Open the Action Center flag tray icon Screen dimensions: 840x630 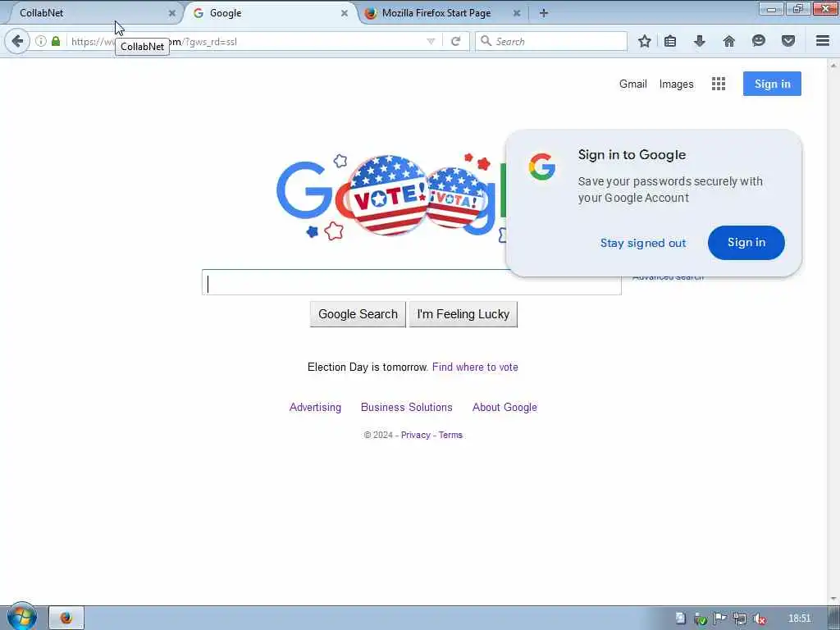click(720, 619)
